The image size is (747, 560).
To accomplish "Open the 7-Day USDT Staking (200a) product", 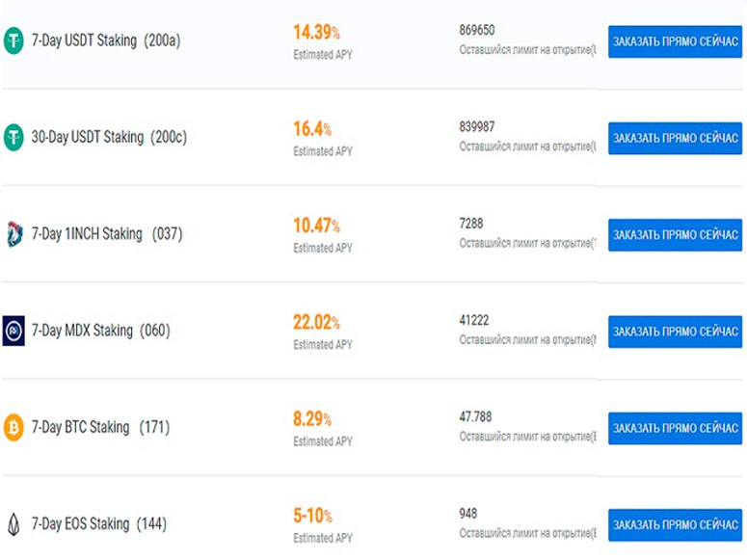I will (106, 40).
